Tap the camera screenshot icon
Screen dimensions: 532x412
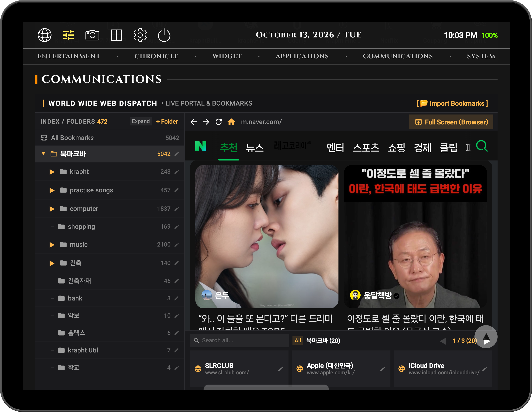pyautogui.click(x=92, y=35)
